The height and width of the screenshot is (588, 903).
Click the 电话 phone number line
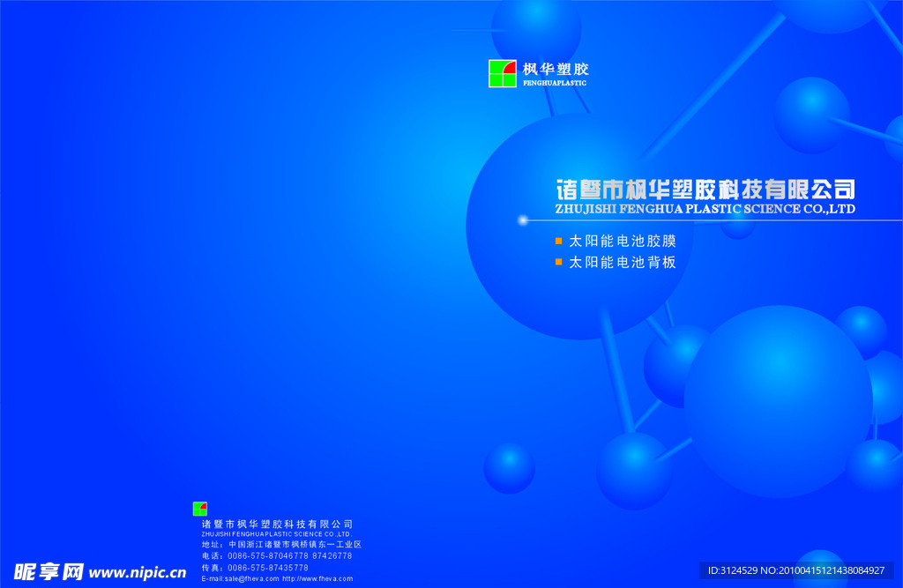tap(276, 556)
